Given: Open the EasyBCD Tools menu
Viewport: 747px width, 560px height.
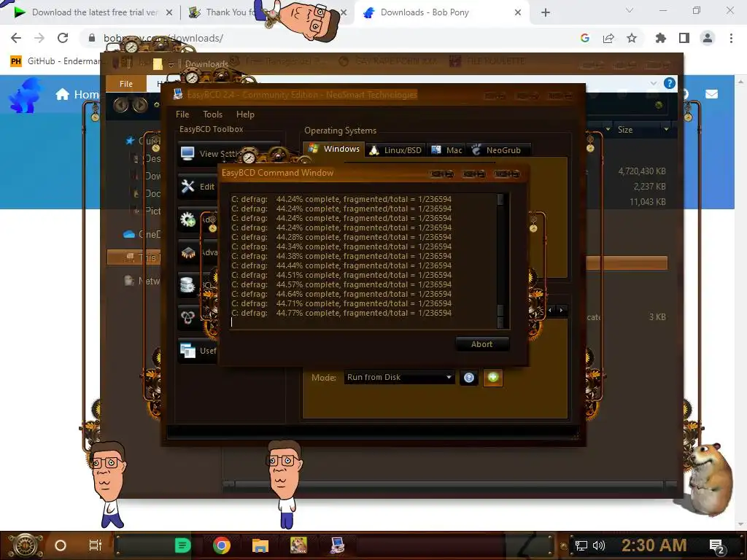Looking at the screenshot, I should coord(212,114).
